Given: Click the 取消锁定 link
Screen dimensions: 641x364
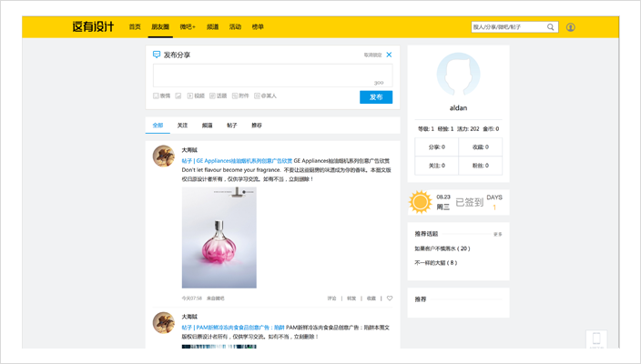Looking at the screenshot, I should coord(372,55).
